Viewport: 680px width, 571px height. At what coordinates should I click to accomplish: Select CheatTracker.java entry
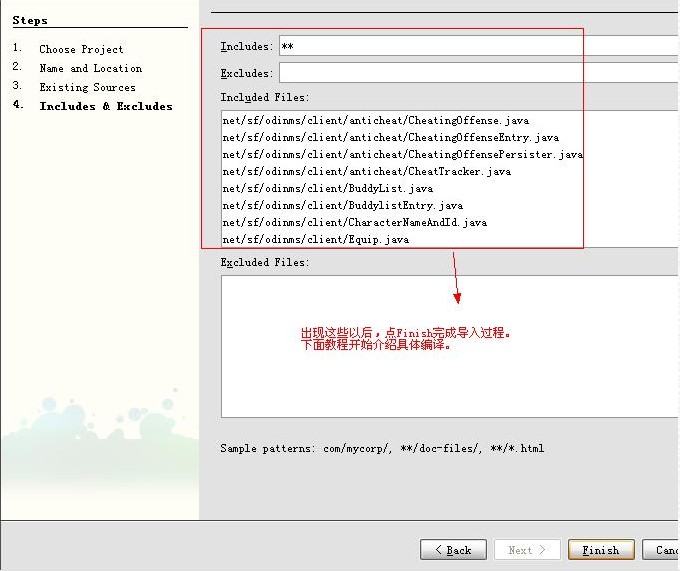[x=367, y=171]
